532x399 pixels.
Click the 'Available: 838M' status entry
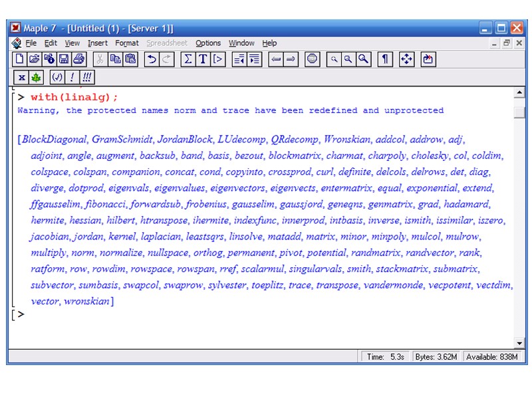click(491, 357)
